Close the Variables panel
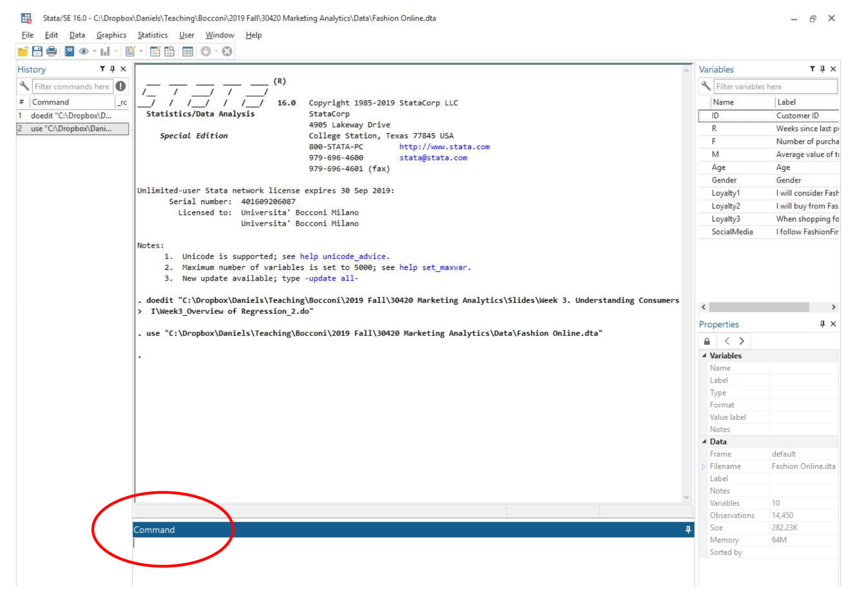Screen dimensions: 860x602 point(833,69)
